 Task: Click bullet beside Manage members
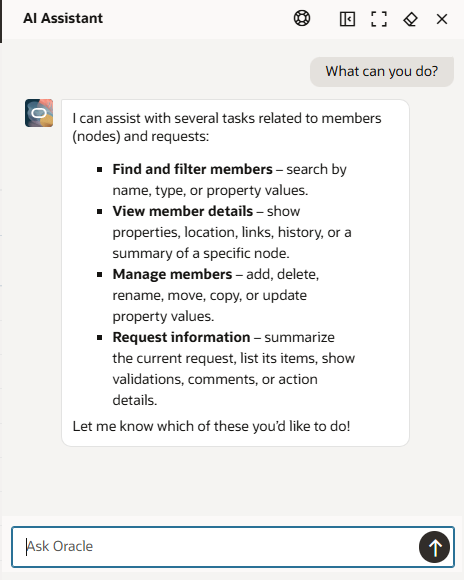(100, 275)
